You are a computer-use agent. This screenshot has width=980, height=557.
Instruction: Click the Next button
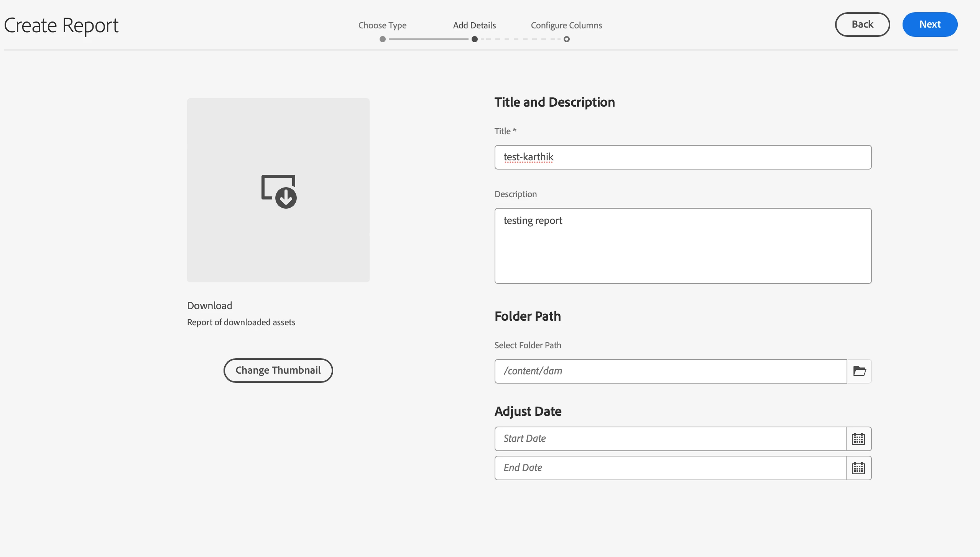click(x=930, y=25)
